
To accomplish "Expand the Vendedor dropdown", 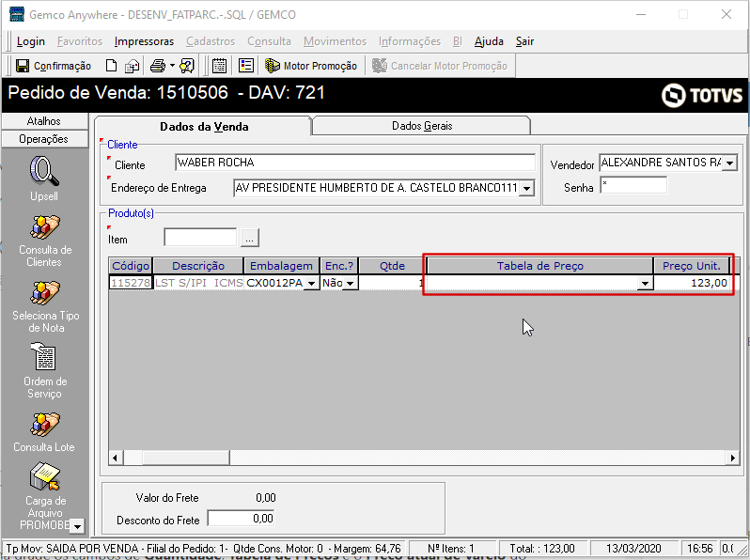I will pyautogui.click(x=729, y=163).
